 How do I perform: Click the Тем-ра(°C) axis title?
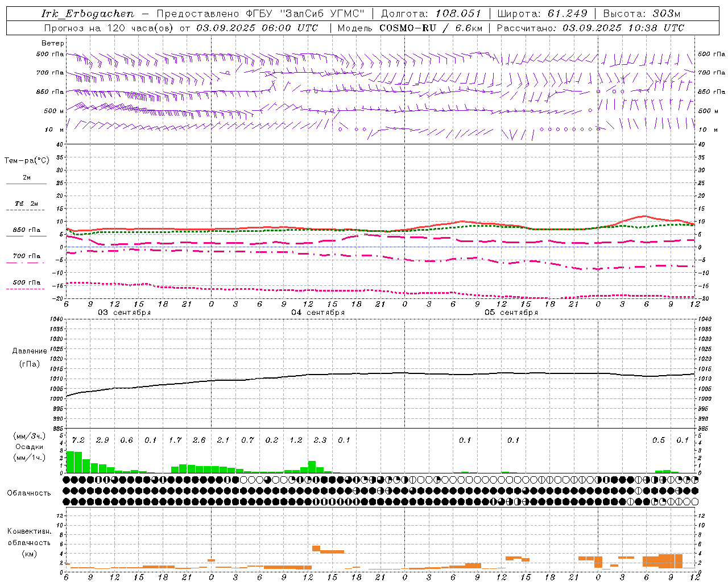(27, 161)
